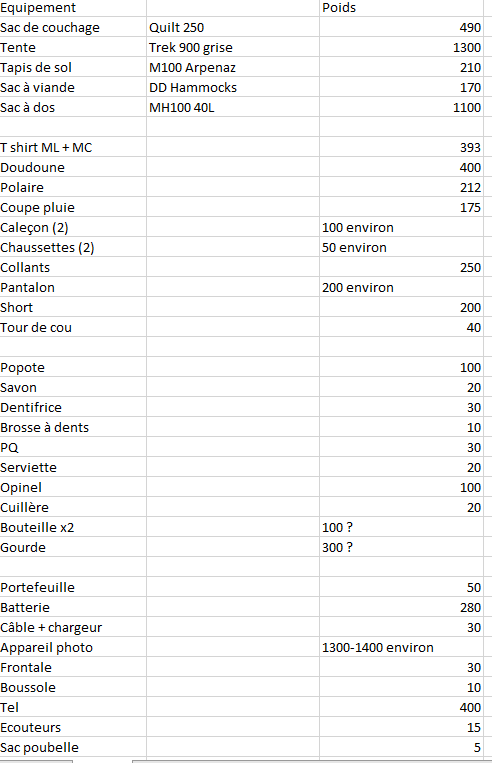
Task: Click the 'T shirt ML + MC' cell
Action: pyautogui.click(x=73, y=147)
